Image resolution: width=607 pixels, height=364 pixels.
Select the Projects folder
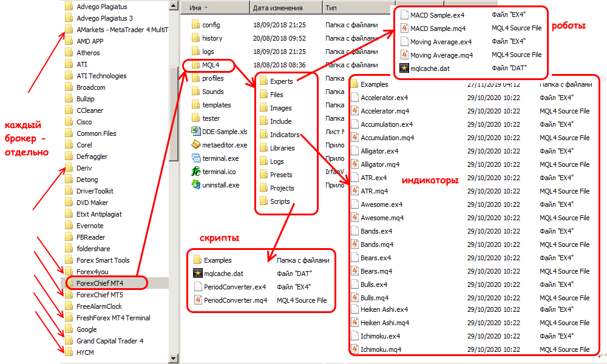tap(282, 188)
